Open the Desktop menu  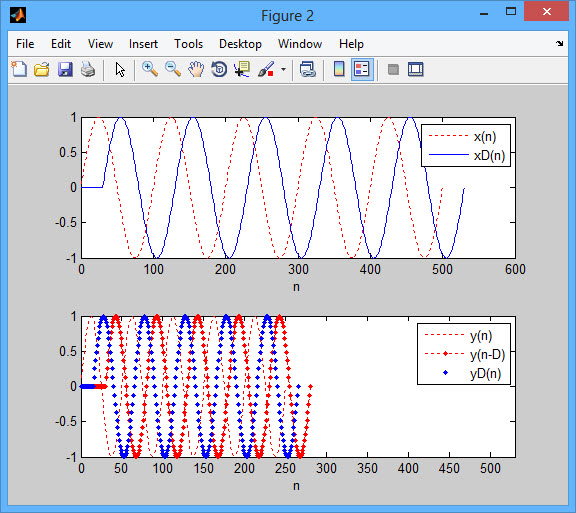click(240, 44)
